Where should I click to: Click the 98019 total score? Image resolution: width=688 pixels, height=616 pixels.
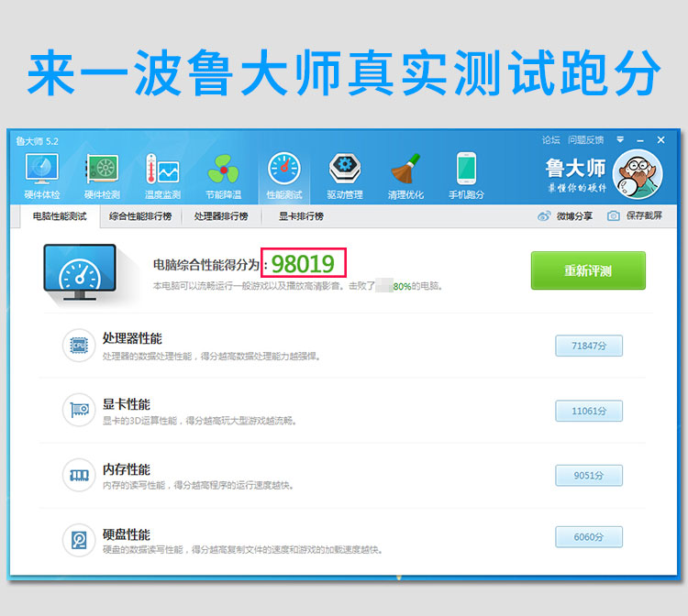click(x=304, y=263)
